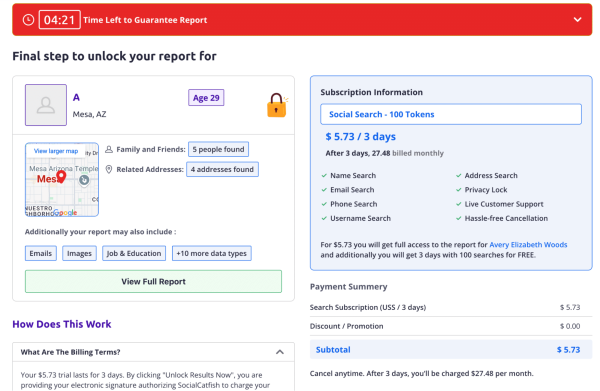
Task: Click the How Does This Work heading
Action: (62, 324)
